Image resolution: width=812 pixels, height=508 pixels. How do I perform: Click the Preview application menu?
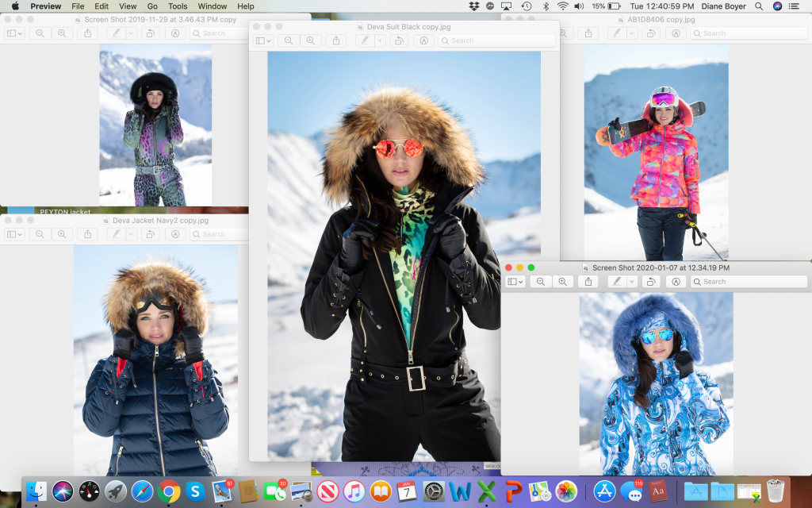45,6
